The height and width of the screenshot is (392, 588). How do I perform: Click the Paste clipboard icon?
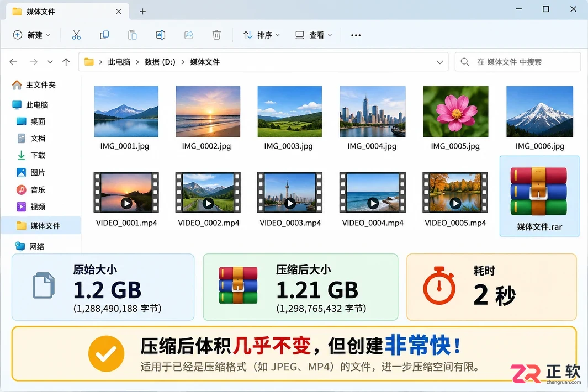133,35
